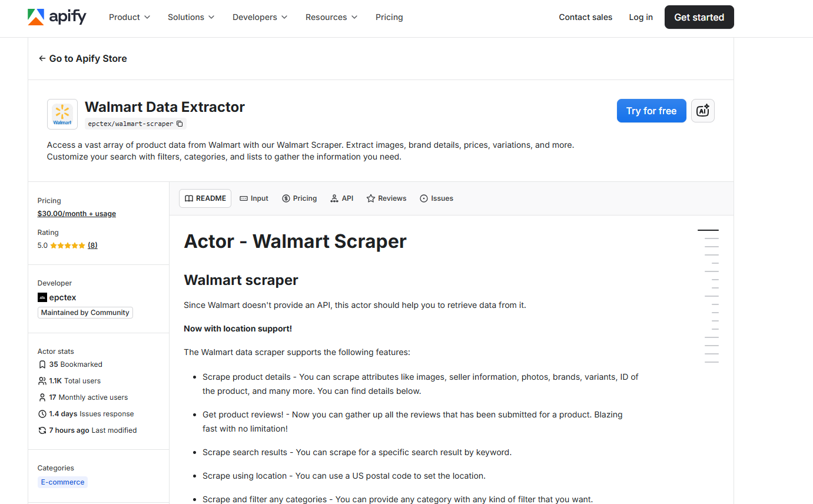Image resolution: width=813 pixels, height=504 pixels.
Task: Copy the actor ID using the copy icon
Action: coord(180,124)
